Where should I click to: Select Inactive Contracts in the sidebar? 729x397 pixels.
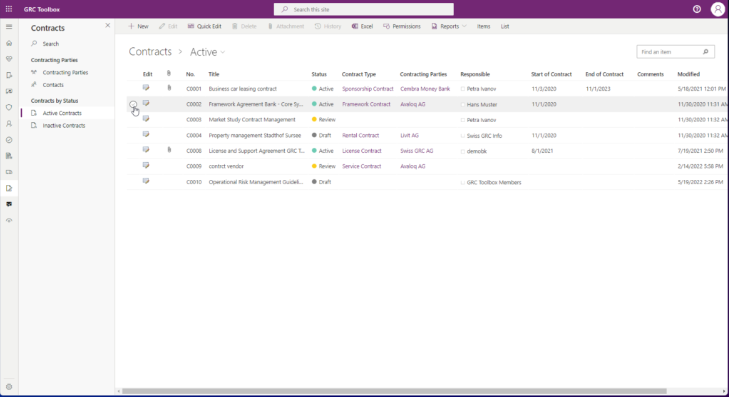[64, 126]
